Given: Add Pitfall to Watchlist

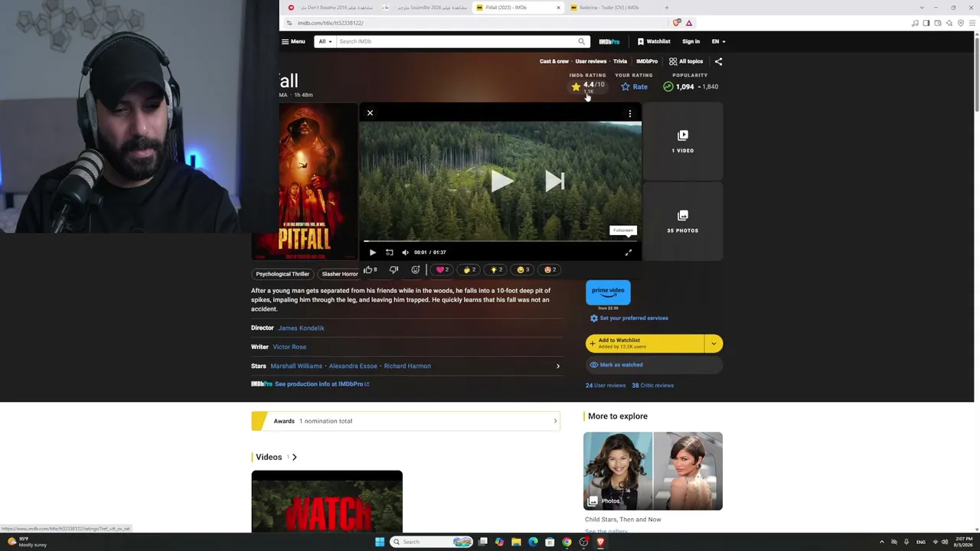Looking at the screenshot, I should 645,344.
